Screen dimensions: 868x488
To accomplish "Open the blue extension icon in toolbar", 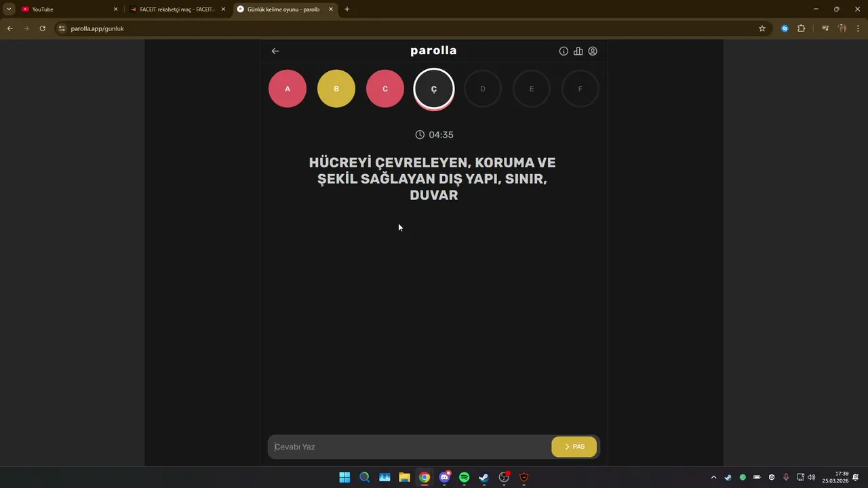I will coord(785,28).
